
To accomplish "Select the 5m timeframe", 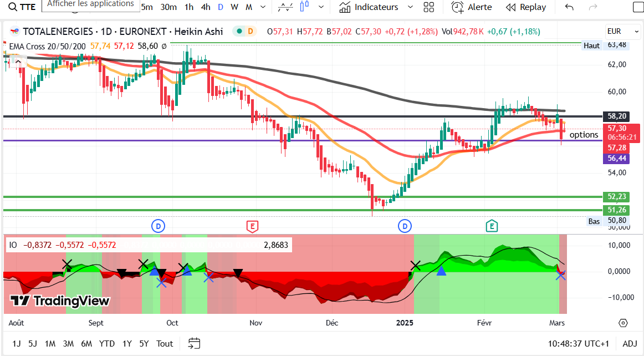I will (x=147, y=7).
